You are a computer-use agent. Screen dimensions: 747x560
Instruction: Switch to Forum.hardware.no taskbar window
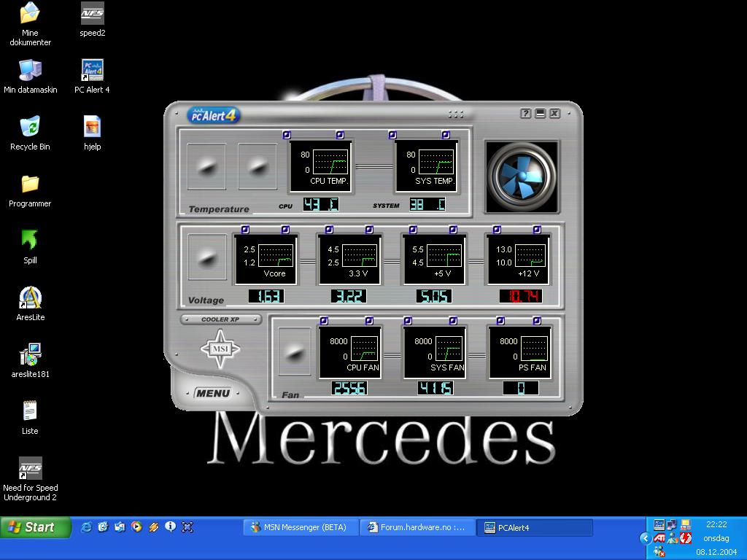tap(417, 528)
